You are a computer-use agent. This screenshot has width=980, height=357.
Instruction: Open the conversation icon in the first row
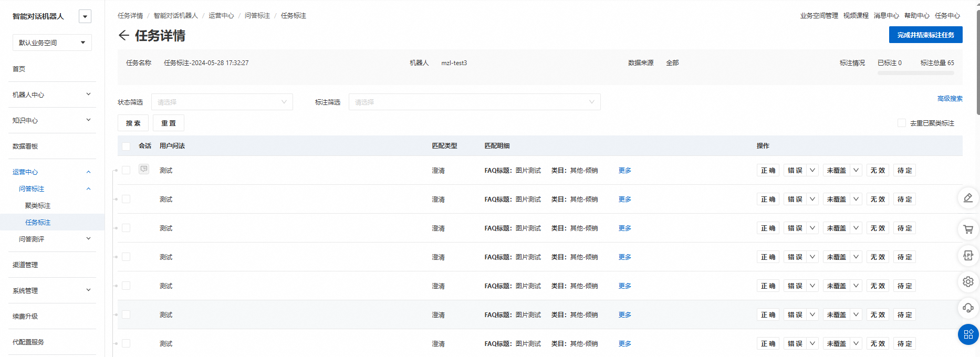144,169
